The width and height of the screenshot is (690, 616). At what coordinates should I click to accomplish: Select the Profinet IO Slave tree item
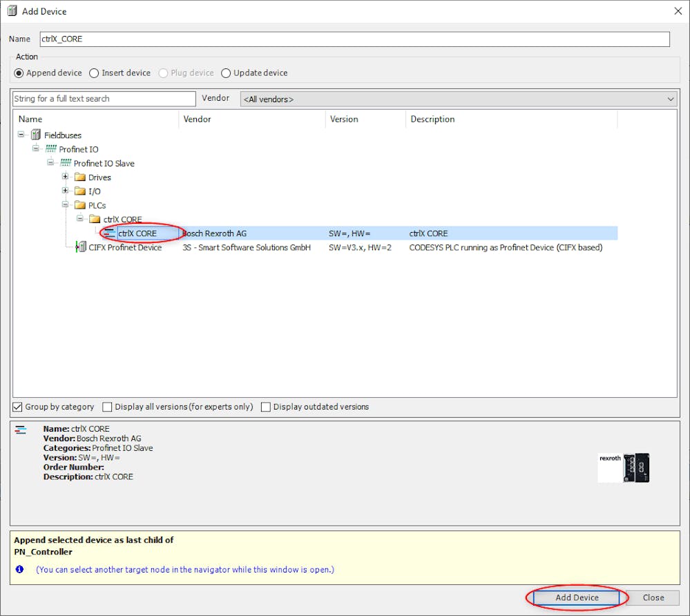pyautogui.click(x=104, y=163)
